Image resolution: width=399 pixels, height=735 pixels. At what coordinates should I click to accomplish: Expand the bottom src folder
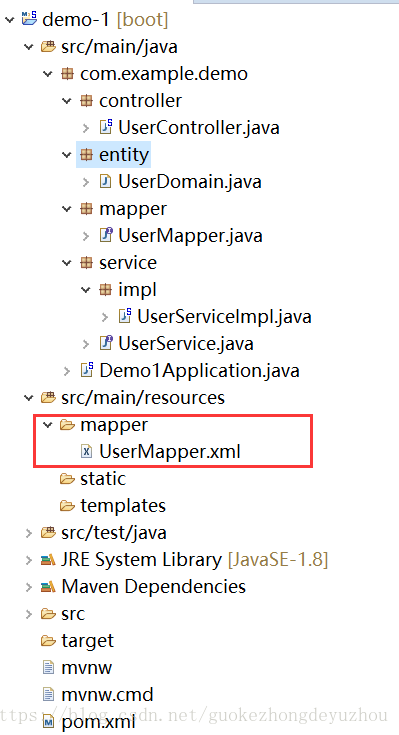pos(29,614)
